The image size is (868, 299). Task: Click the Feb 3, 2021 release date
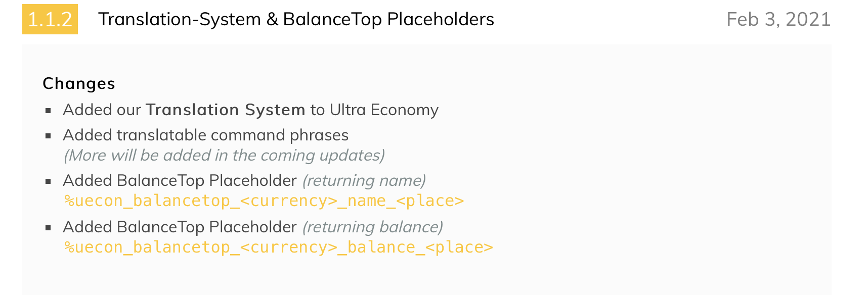tap(778, 19)
